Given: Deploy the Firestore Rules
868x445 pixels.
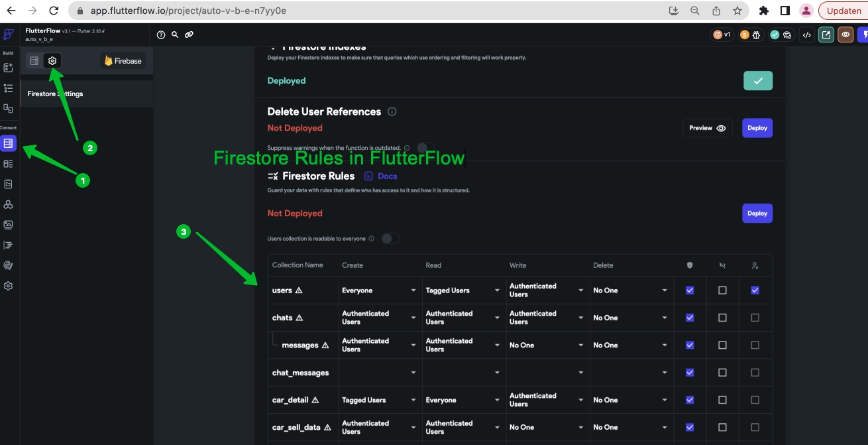Looking at the screenshot, I should point(757,214).
